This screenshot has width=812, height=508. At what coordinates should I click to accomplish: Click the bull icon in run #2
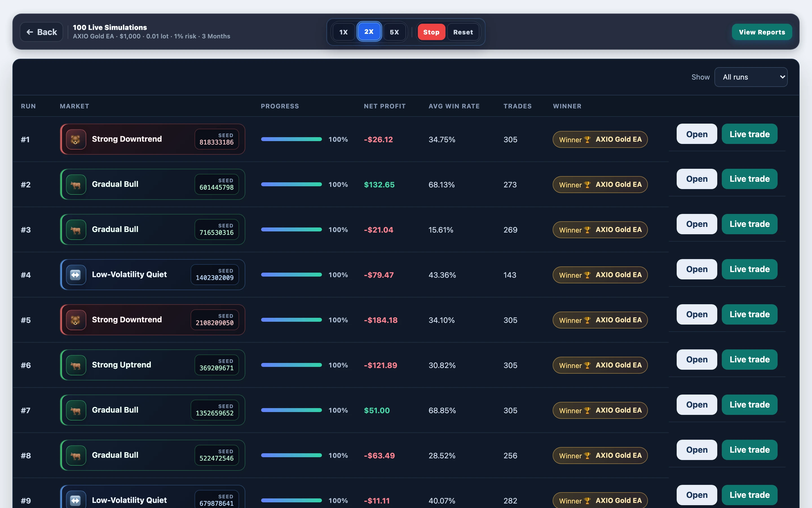click(76, 185)
